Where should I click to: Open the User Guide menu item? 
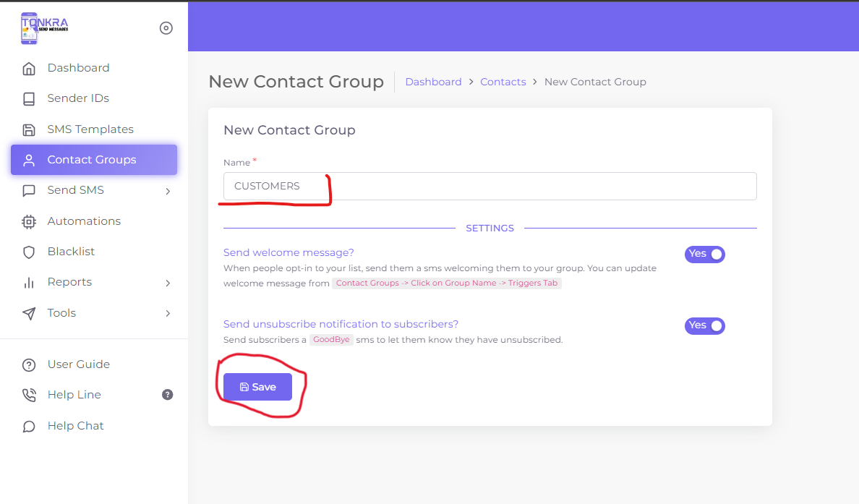[79, 364]
